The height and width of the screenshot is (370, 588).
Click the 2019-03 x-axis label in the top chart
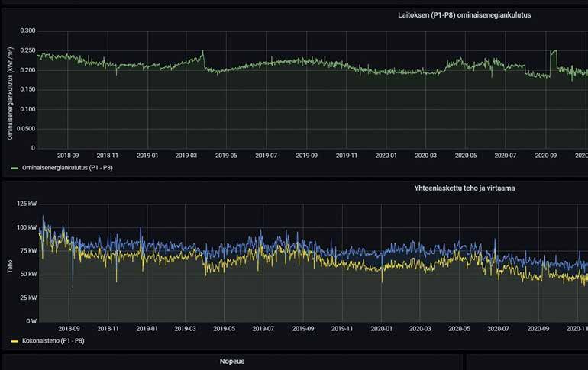pos(186,156)
